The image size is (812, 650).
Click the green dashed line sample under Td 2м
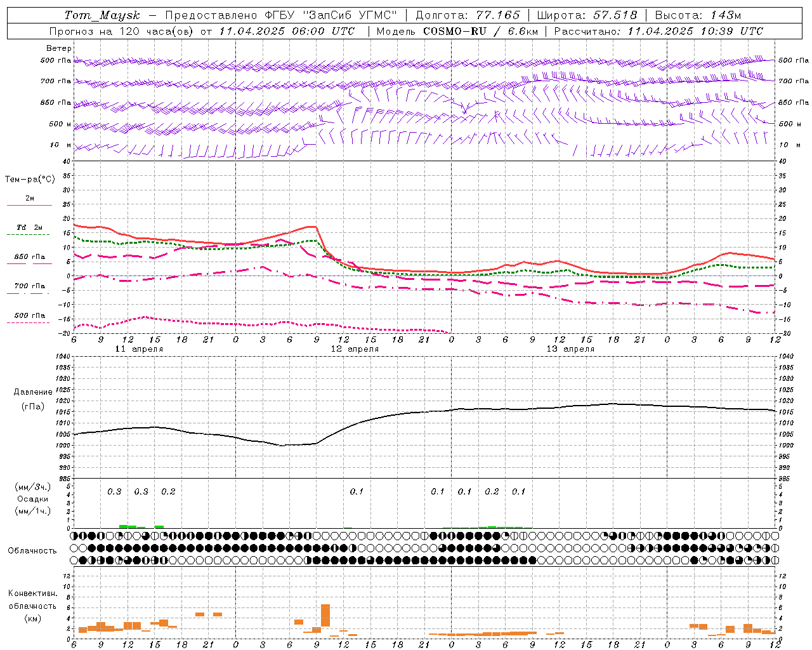coord(28,235)
